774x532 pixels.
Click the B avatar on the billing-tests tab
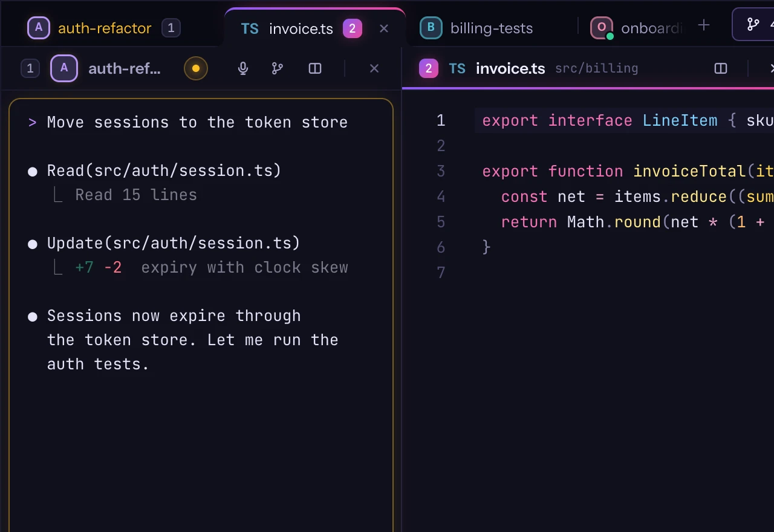pos(431,28)
